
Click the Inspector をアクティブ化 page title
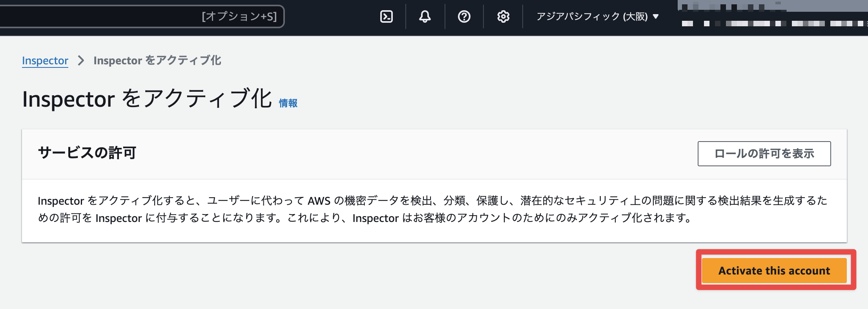click(147, 98)
